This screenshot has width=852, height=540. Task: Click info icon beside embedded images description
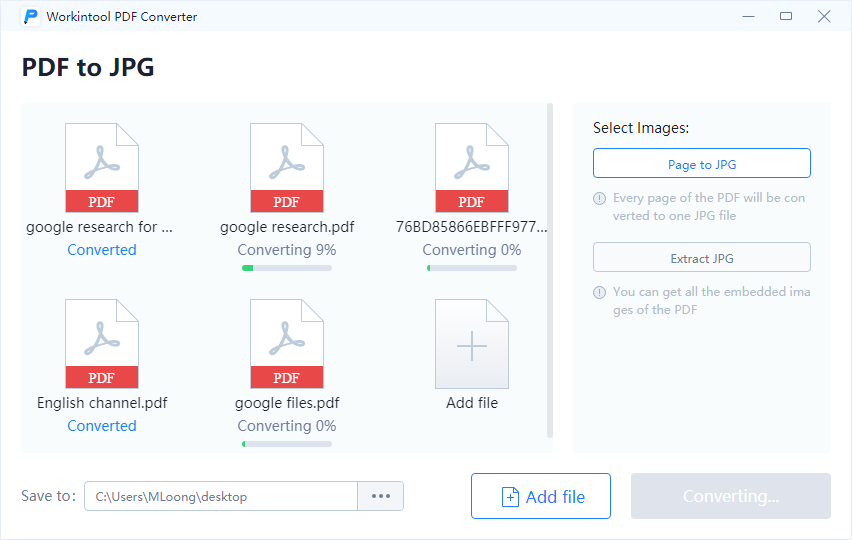coord(599,293)
